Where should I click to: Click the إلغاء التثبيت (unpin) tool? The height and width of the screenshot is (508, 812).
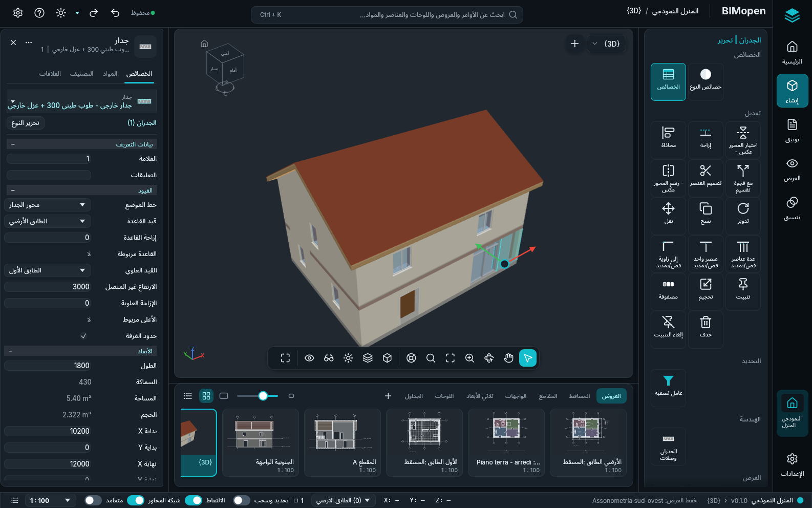click(x=668, y=329)
